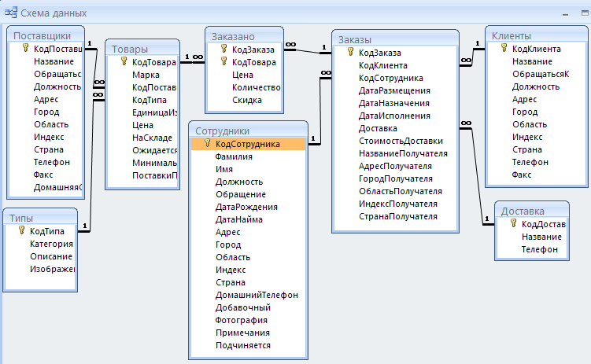Select the ДомашнийТелефон field

coord(257,295)
